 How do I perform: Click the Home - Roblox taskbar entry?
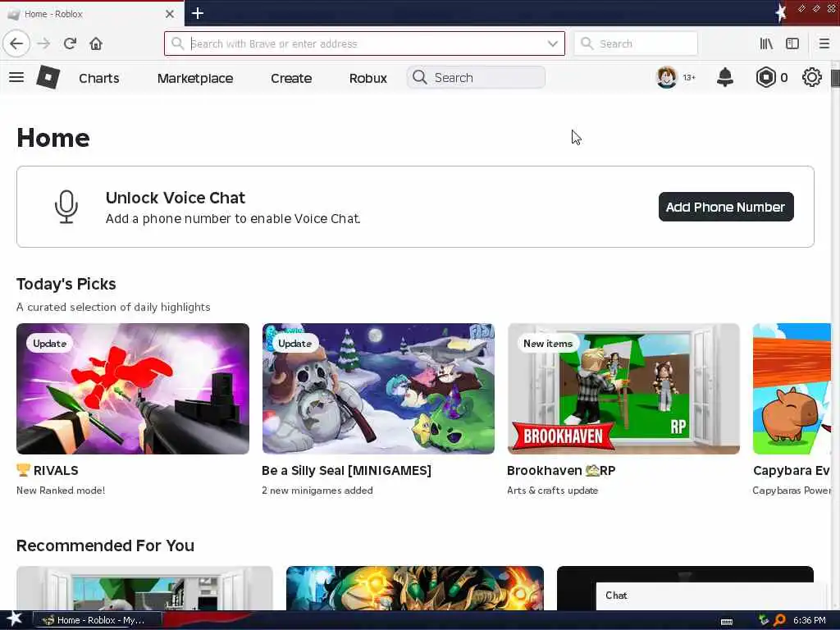pyautogui.click(x=98, y=620)
